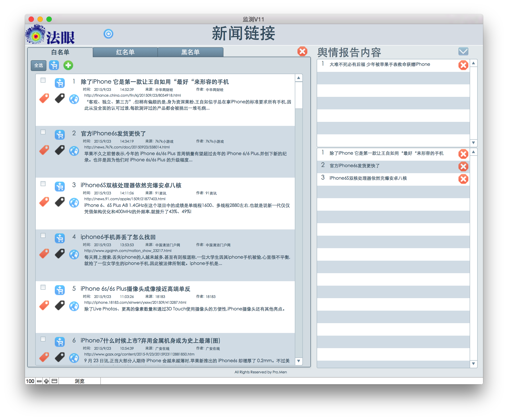This screenshot has height=420, width=508.
Task: Click headline iPhone7什么时候上市
Action: (x=150, y=340)
